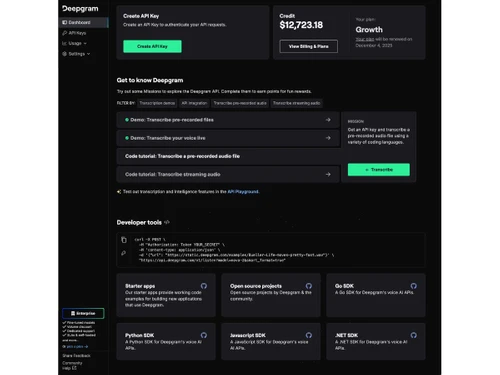
Task: Open the API Playground link
Action: pyautogui.click(x=243, y=192)
